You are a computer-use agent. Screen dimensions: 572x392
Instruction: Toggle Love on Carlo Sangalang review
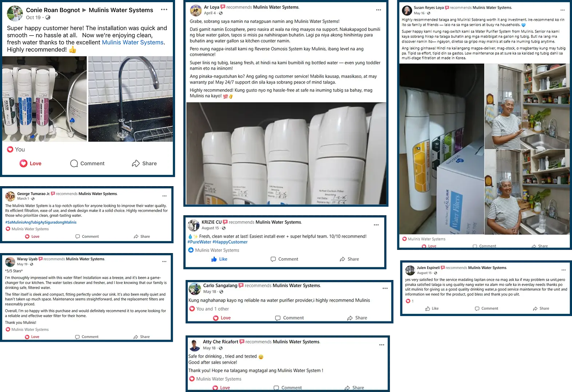click(x=222, y=318)
